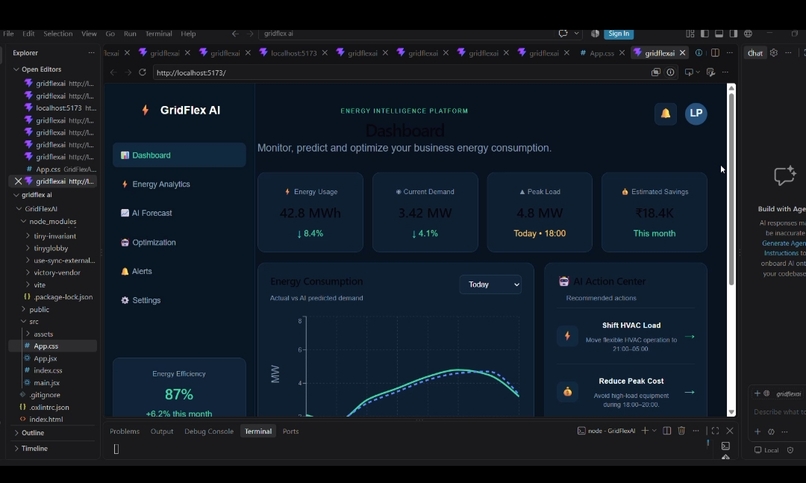The width and height of the screenshot is (806, 483).
Task: Toggle primary side bar visibility
Action: click(x=705, y=33)
